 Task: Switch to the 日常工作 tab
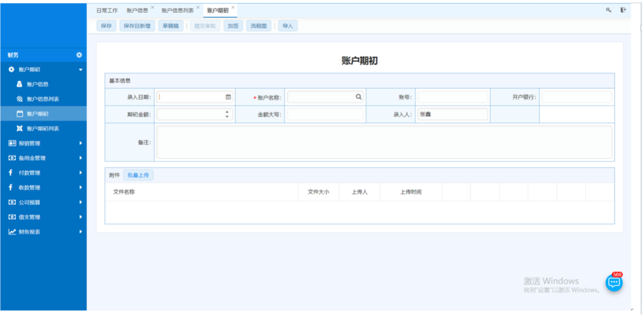(107, 10)
